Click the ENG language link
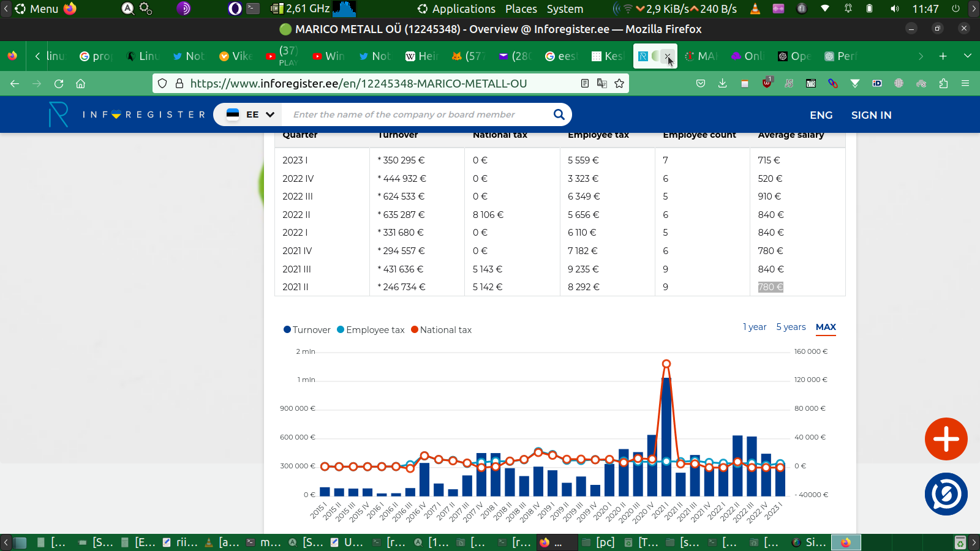This screenshot has width=980, height=551. coord(821,115)
